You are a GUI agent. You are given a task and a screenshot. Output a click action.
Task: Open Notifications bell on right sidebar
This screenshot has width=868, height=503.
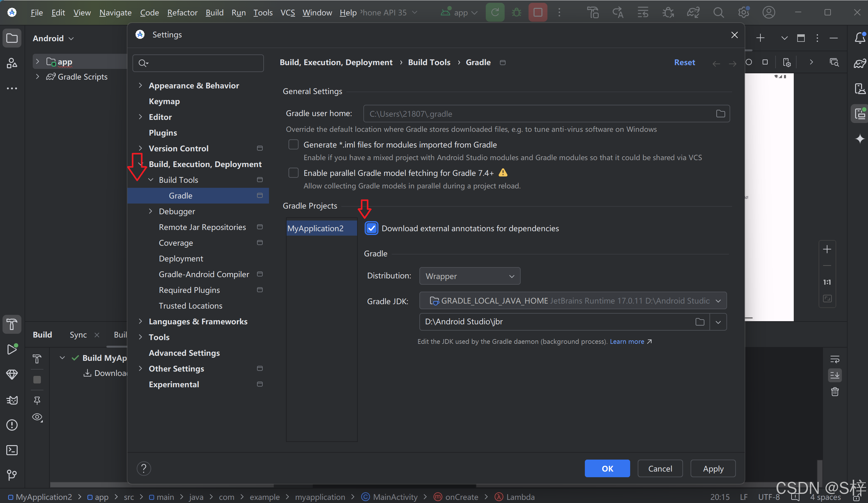click(860, 38)
